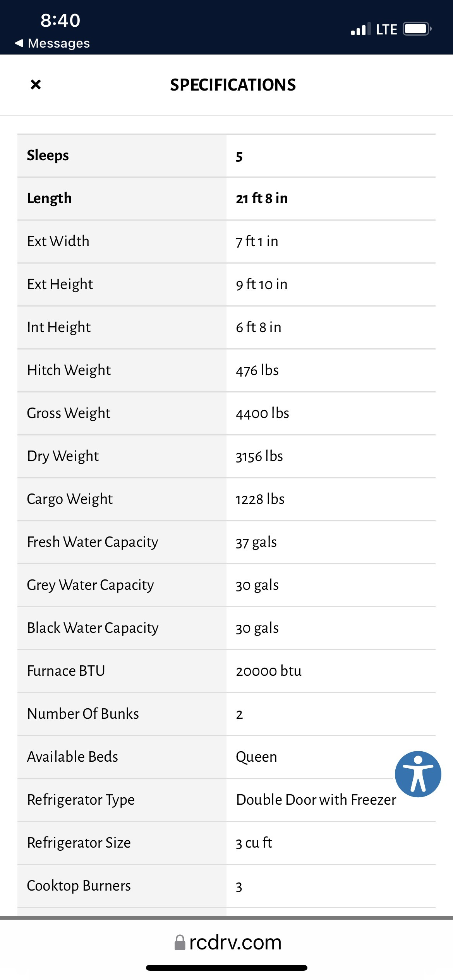Viewport: 453px width, 980px height.
Task: Tap the Hitch Weight row
Action: click(226, 370)
